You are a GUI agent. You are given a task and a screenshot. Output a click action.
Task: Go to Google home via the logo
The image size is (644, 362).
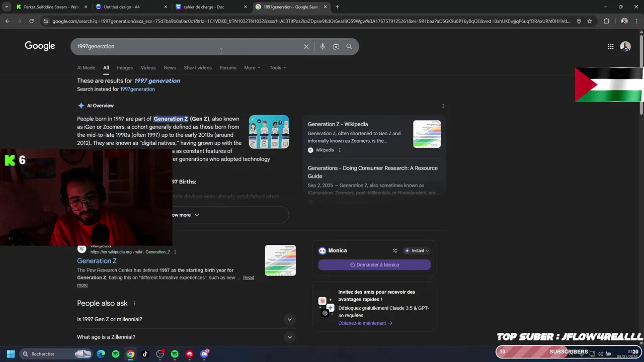coord(40,46)
